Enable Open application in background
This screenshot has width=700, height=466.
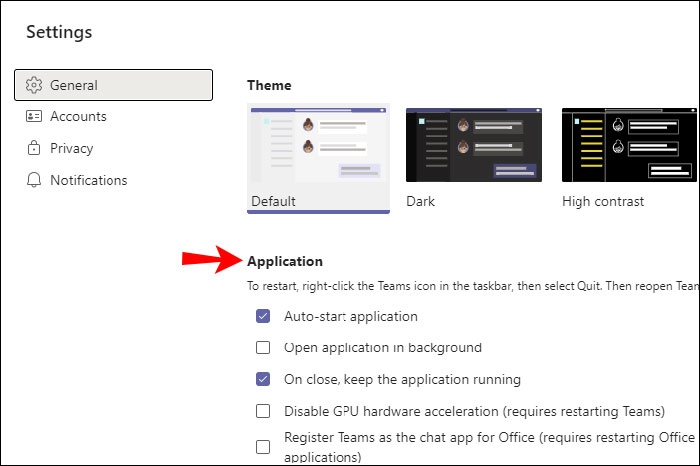[x=263, y=347]
